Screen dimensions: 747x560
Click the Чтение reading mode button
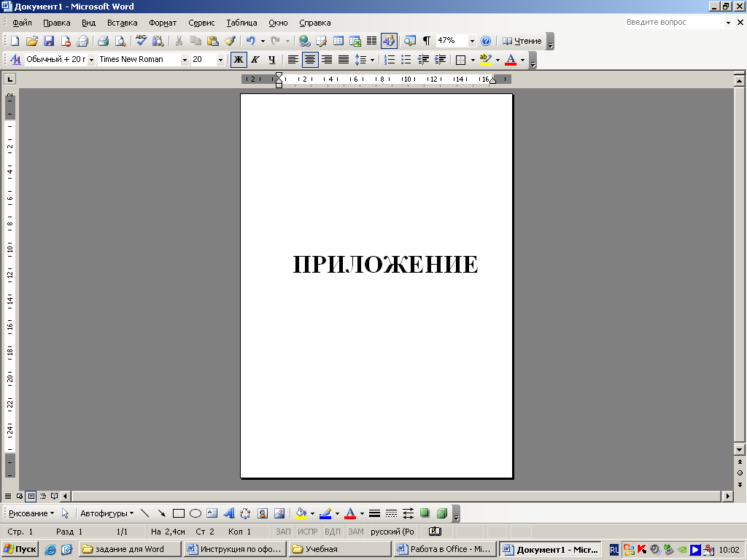pyautogui.click(x=522, y=41)
